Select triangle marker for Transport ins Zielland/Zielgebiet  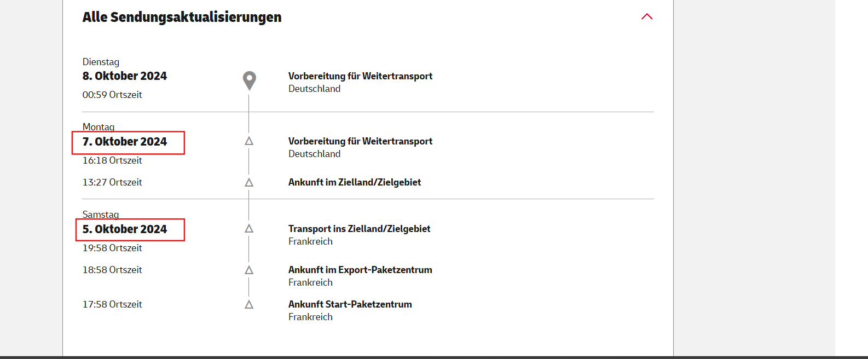(249, 229)
